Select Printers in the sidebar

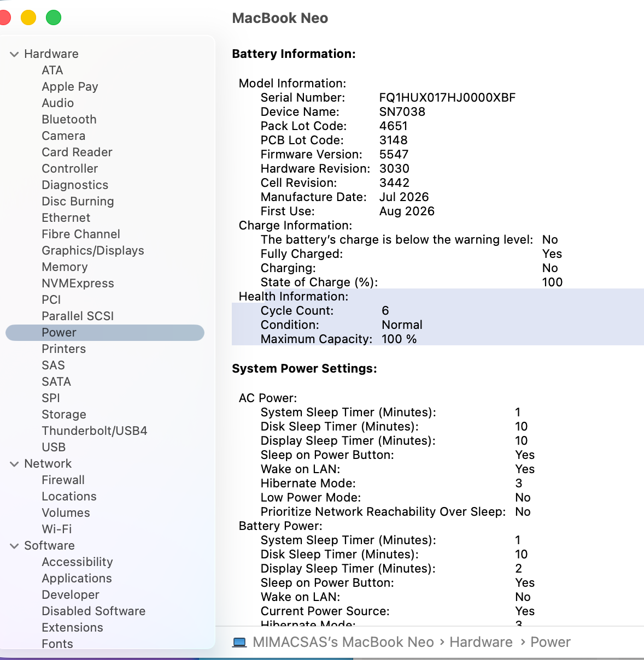pos(64,349)
